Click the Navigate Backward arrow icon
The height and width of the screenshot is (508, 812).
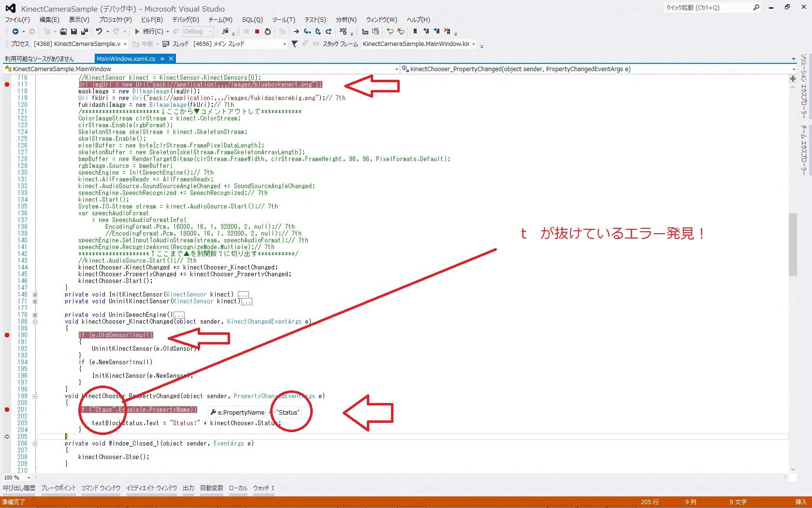click(15, 31)
